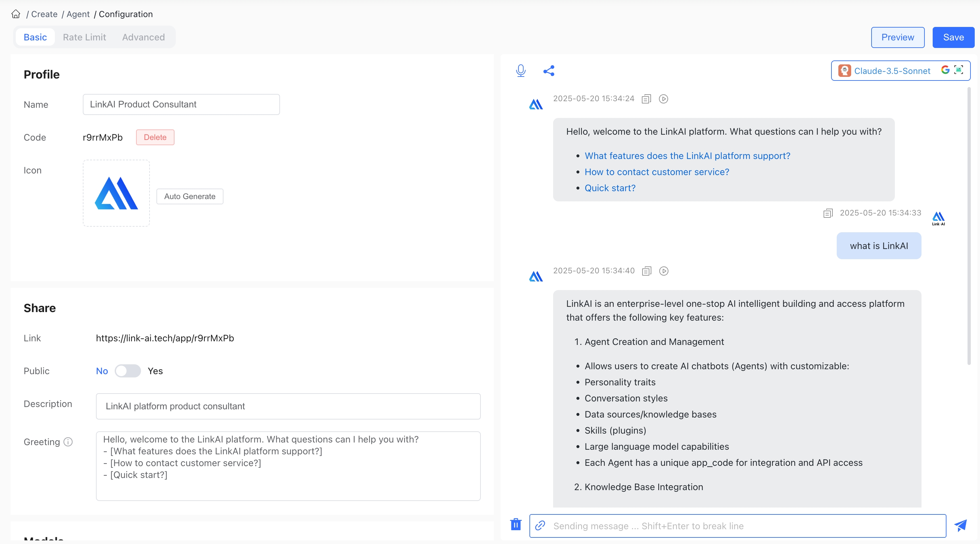
Task: Click the chat panel scrollbar
Action: 969,226
